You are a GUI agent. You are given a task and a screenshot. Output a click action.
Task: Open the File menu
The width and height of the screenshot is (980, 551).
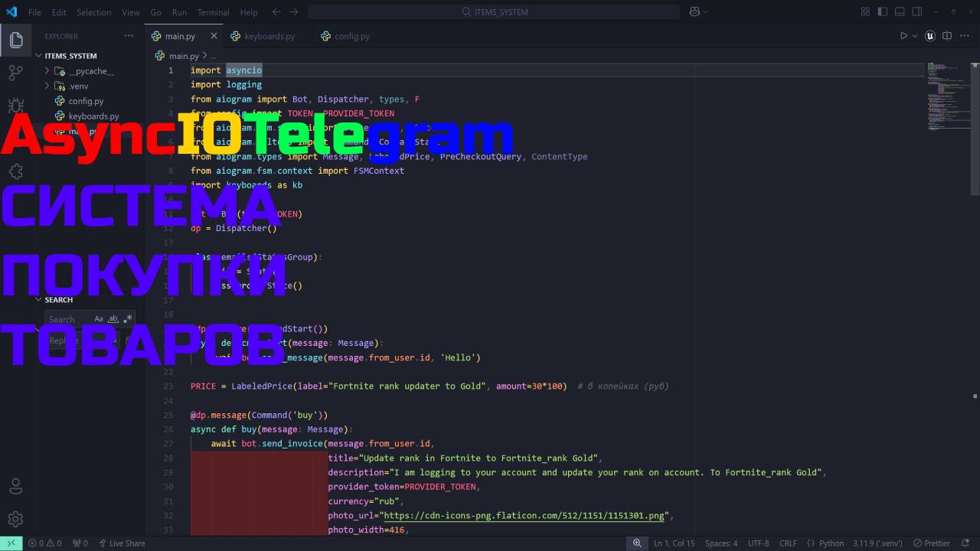point(34,12)
